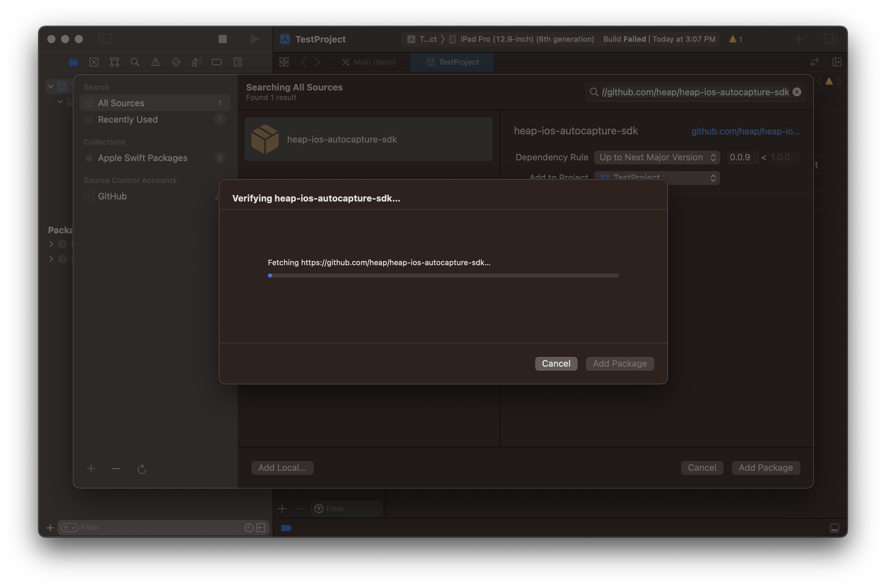Toggle the debug area at bottom right
The image size is (886, 588).
tap(834, 528)
